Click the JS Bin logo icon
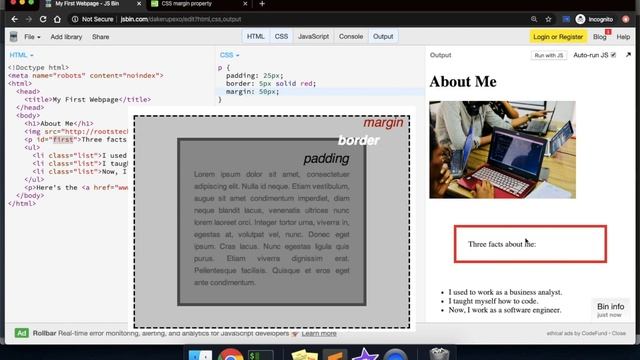640x360 pixels. [x=13, y=37]
